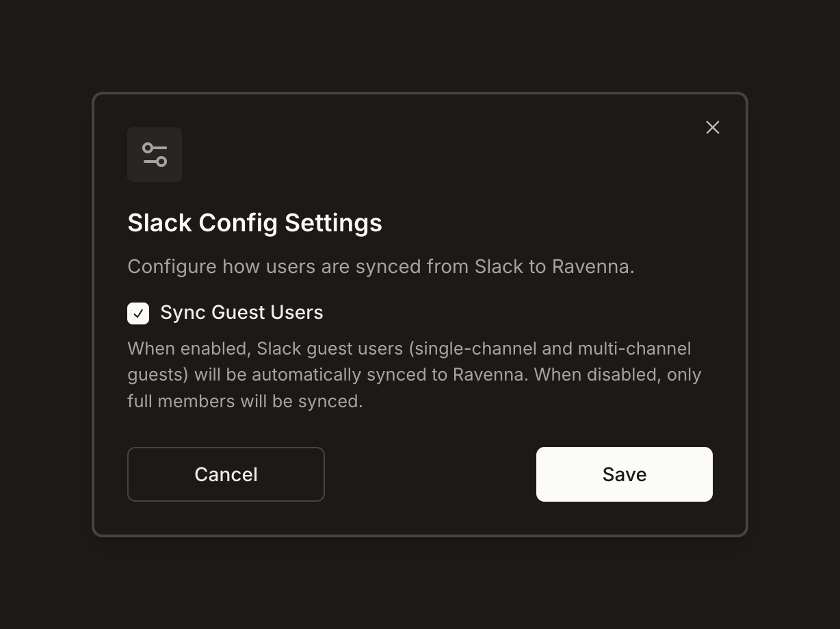The width and height of the screenshot is (840, 629).
Task: Click the sliders settings icon
Action: pyautogui.click(x=155, y=155)
